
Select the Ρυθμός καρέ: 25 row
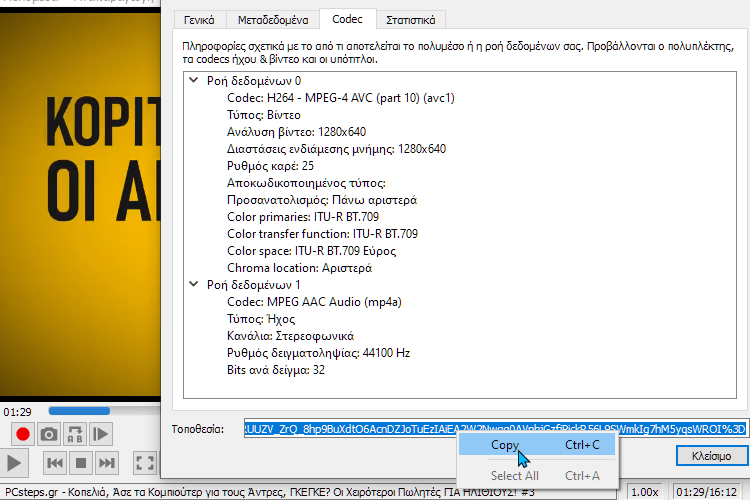[270, 166]
